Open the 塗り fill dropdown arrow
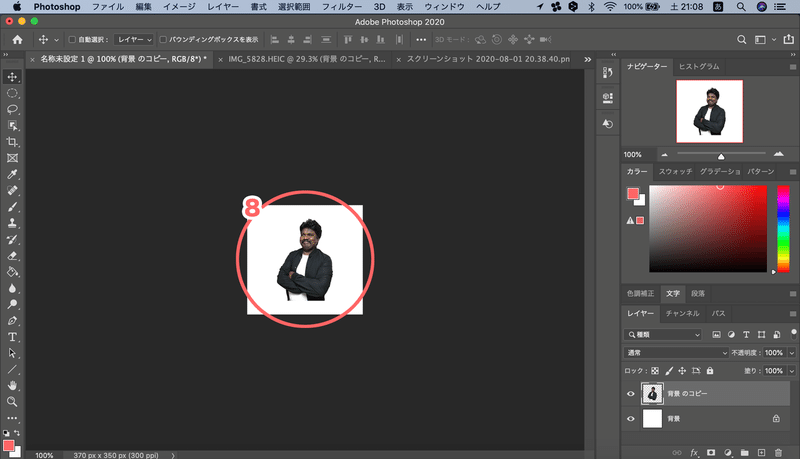Viewport: 800px width, 459px height. click(x=792, y=371)
